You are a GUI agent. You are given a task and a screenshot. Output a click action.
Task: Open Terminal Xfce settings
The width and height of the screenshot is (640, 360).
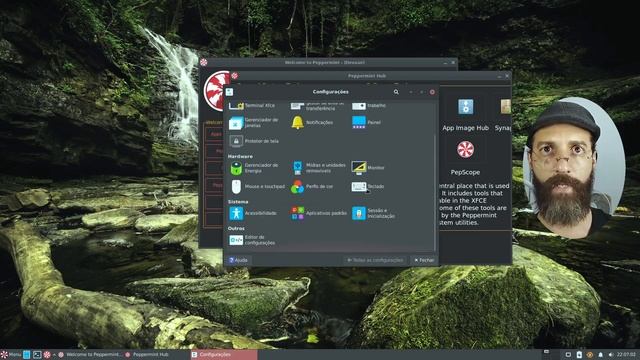[252, 105]
